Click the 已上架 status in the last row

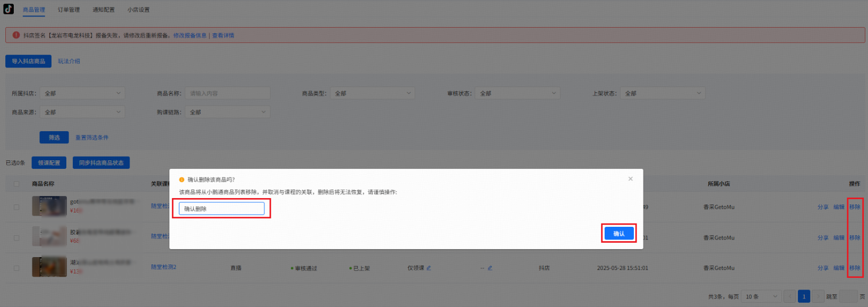pyautogui.click(x=359, y=268)
